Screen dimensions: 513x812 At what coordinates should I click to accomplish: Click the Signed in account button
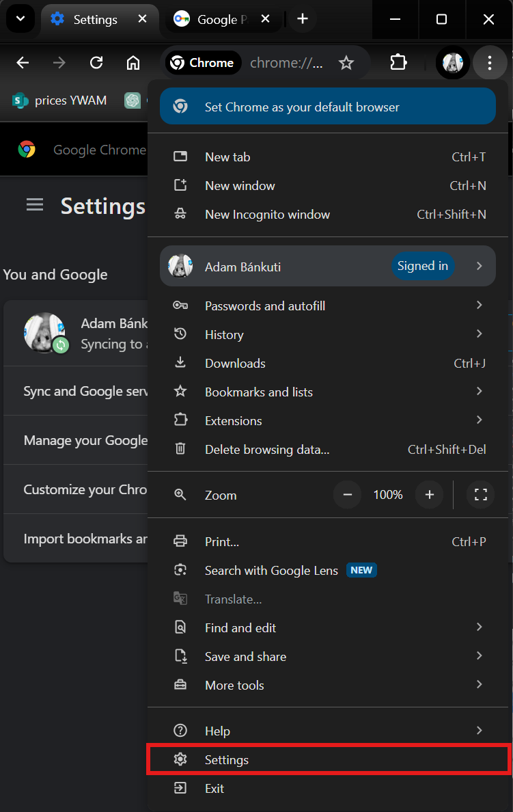(x=422, y=266)
